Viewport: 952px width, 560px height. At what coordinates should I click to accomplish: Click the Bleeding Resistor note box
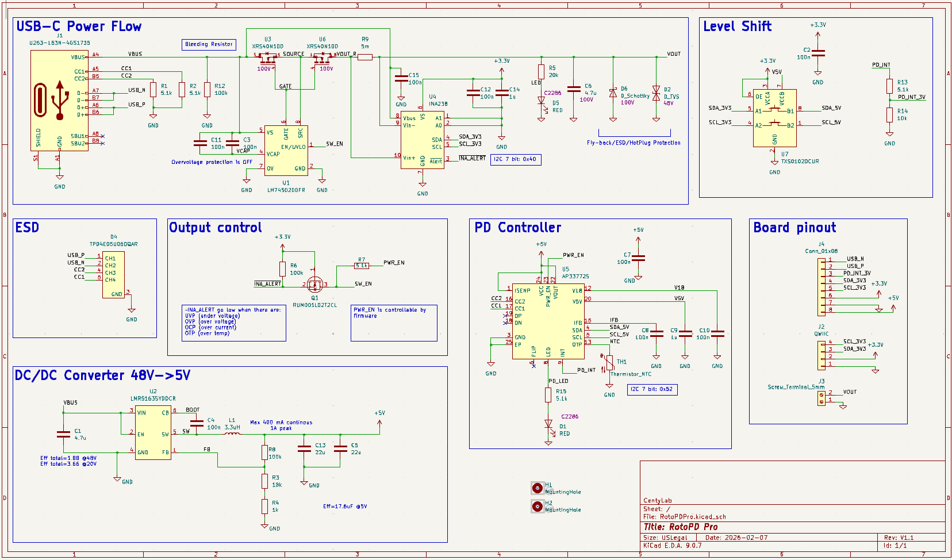209,44
